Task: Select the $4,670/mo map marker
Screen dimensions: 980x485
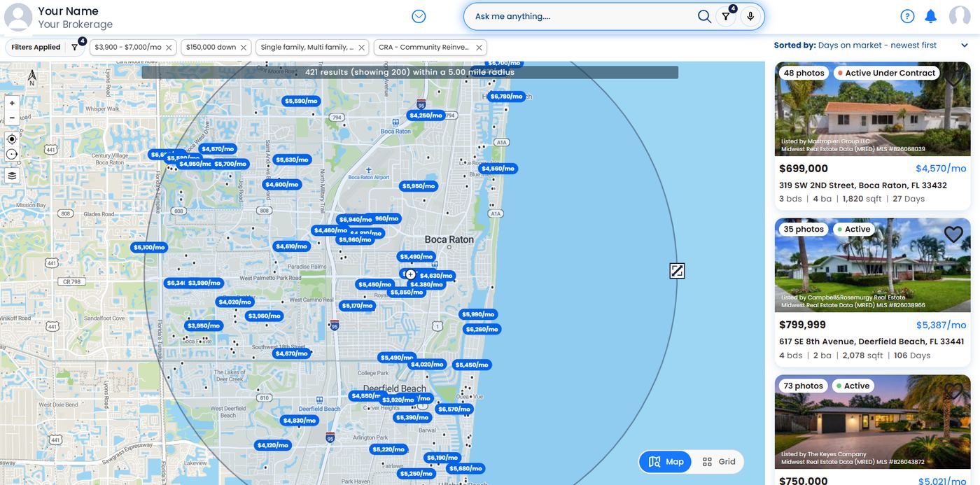Action: tap(291, 353)
